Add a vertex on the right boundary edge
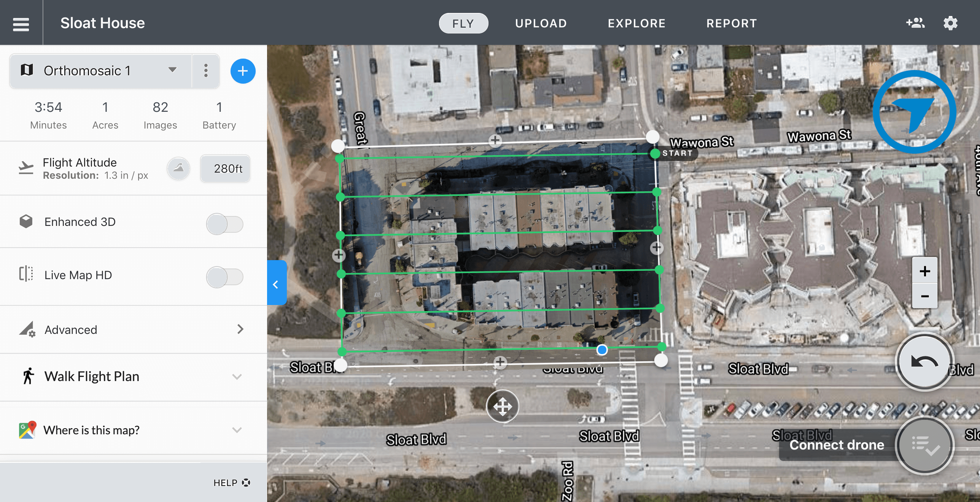Image resolution: width=980 pixels, height=502 pixels. click(x=657, y=248)
